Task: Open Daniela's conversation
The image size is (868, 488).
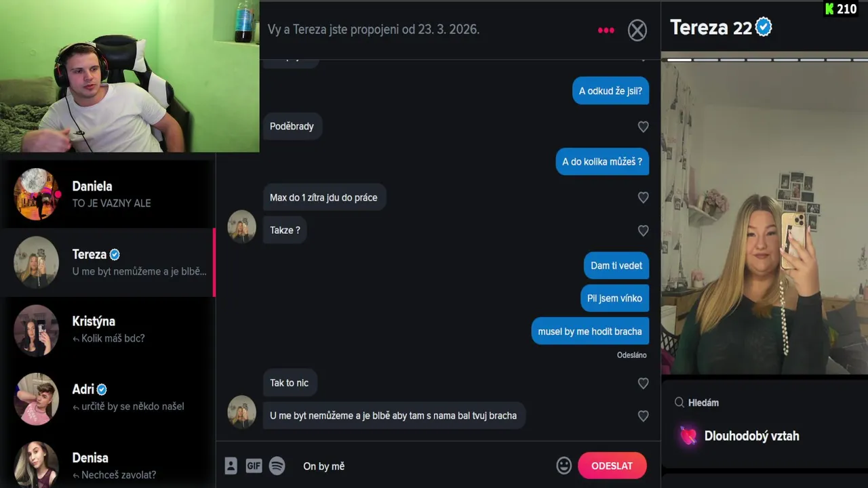Action: point(108,195)
